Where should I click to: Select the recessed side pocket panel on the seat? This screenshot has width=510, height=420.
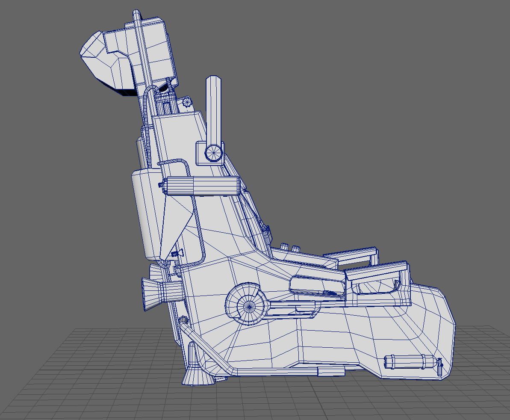[x=316, y=287]
